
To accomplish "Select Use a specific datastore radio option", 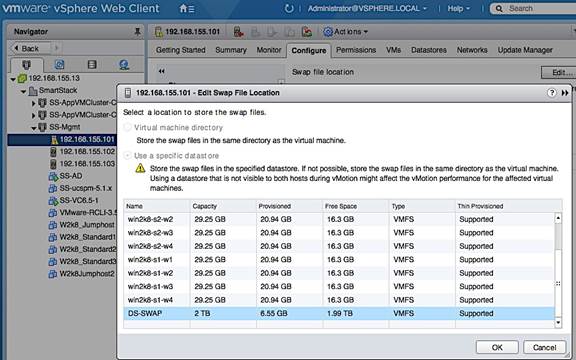I will click(127, 156).
